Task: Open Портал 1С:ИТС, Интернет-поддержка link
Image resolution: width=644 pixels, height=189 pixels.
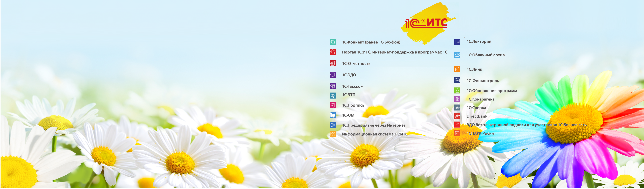Action: [x=395, y=52]
